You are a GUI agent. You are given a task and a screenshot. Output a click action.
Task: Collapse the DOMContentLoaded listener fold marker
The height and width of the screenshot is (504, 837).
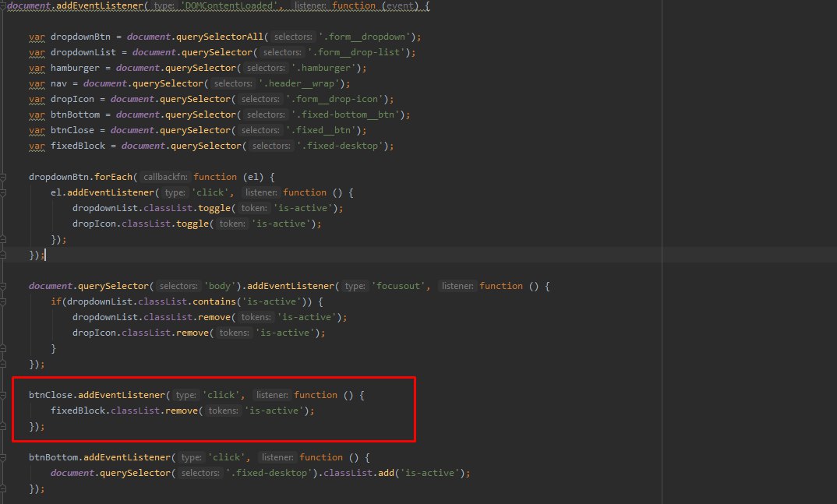pos(2,6)
